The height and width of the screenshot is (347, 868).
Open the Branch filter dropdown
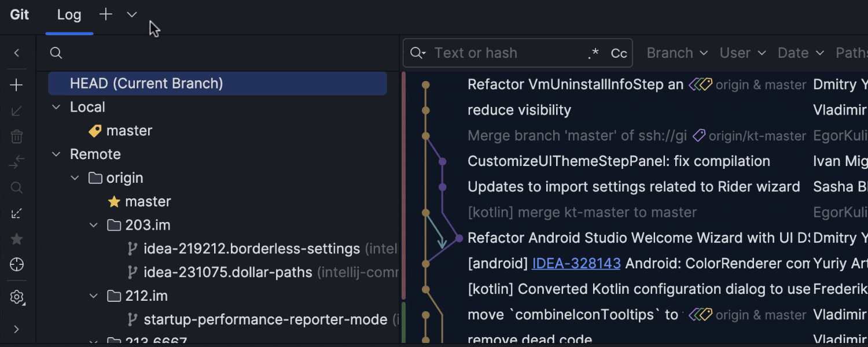[676, 53]
